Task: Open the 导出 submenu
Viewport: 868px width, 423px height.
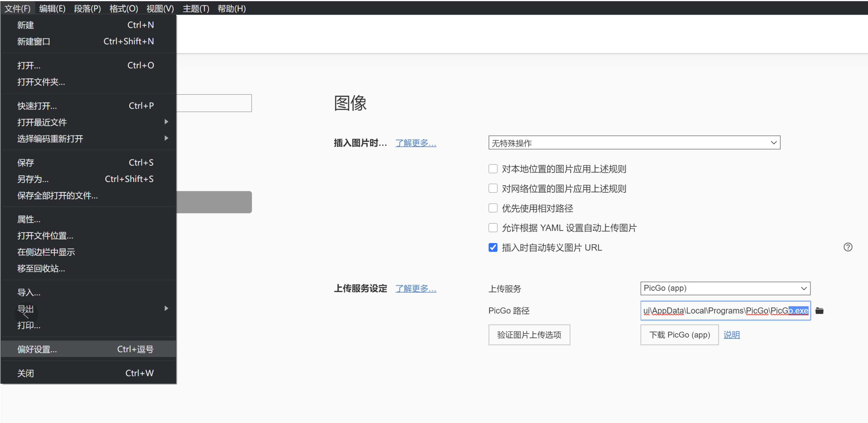Action: point(166,308)
